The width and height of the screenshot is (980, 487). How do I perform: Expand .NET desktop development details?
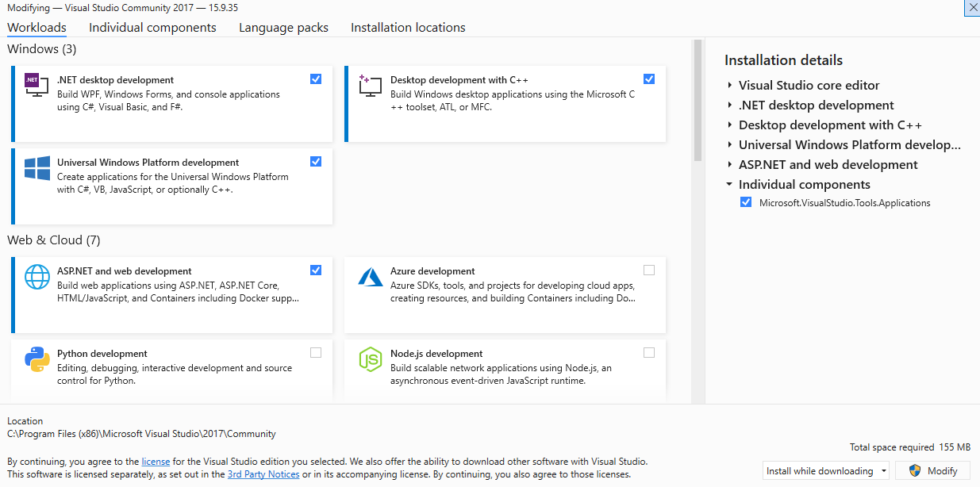click(729, 105)
